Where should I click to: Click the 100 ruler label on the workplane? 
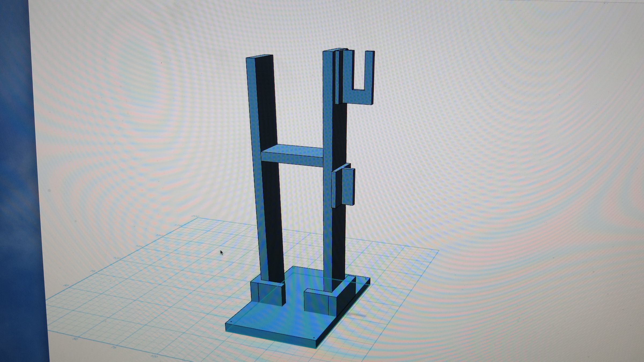[x=154, y=357]
